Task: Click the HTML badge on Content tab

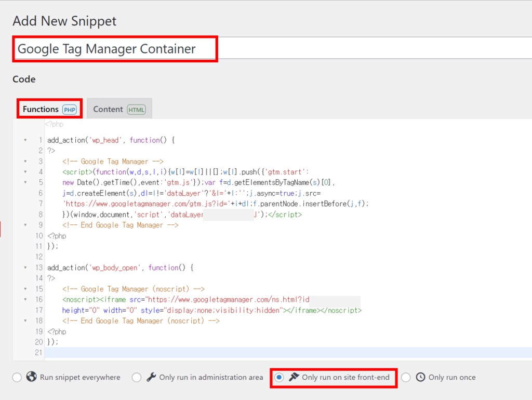Action: point(137,110)
